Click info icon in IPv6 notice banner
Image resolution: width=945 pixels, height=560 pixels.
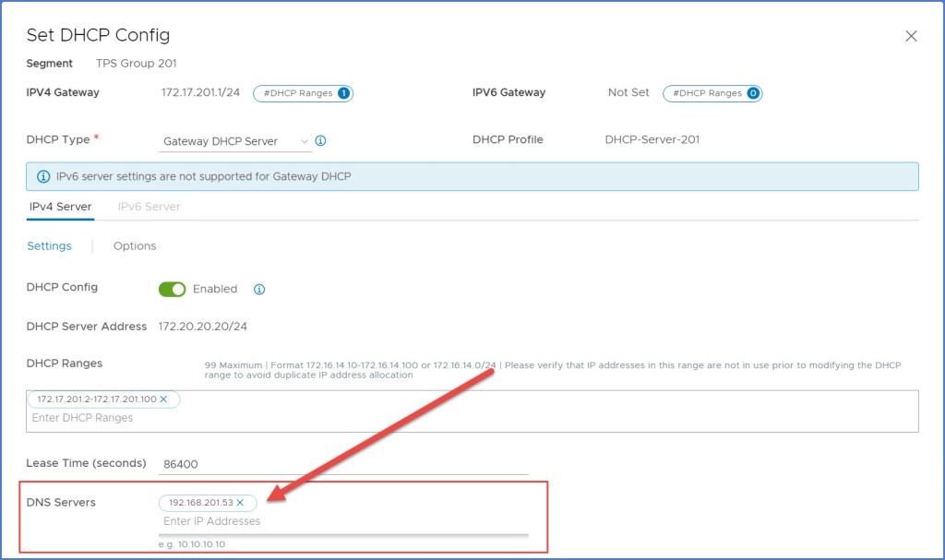[x=43, y=176]
